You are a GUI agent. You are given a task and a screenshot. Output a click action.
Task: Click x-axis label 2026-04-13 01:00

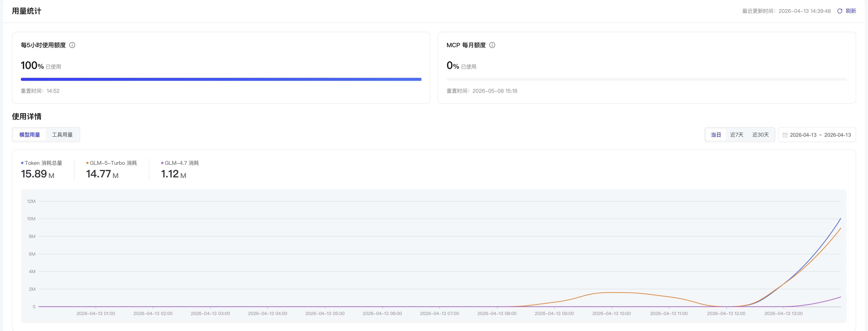click(96, 314)
